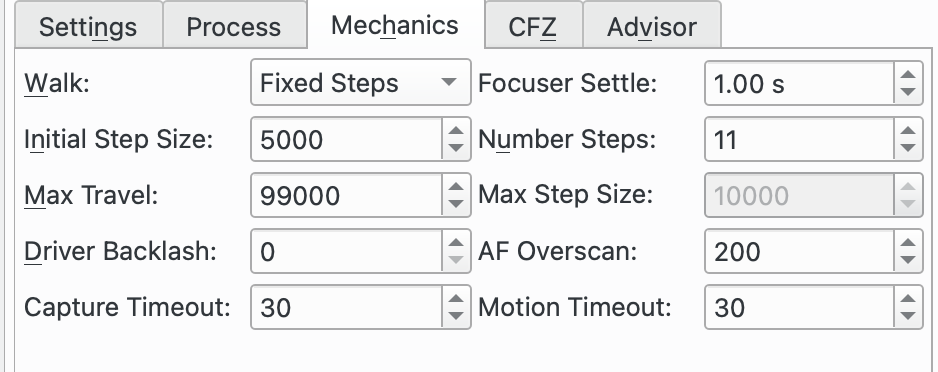Image resolution: width=938 pixels, height=372 pixels.
Task: Open the Walk dropdown showing Fixed Steps
Action: pos(361,82)
